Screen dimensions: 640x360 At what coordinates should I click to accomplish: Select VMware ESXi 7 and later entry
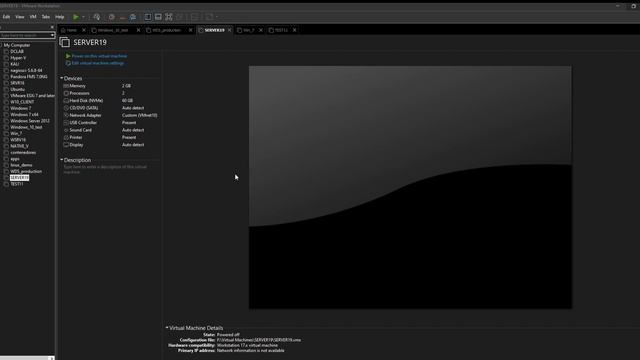32,96
